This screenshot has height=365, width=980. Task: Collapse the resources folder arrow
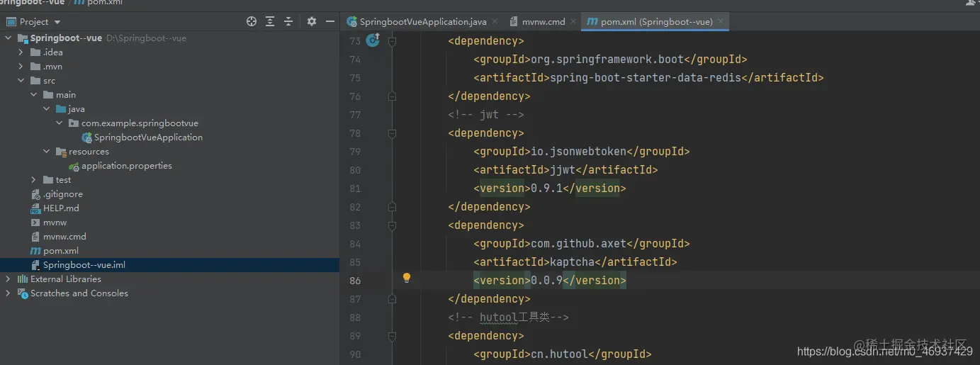coord(47,152)
